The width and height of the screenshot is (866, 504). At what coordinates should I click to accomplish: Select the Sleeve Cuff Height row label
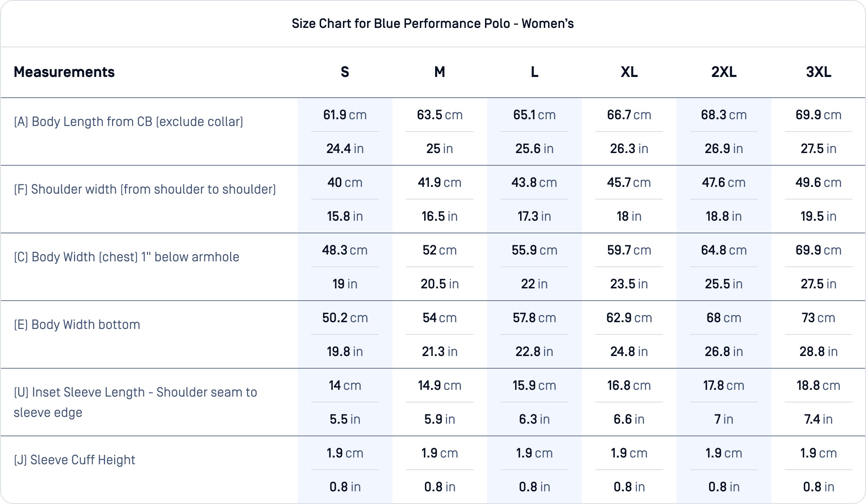pos(74,460)
